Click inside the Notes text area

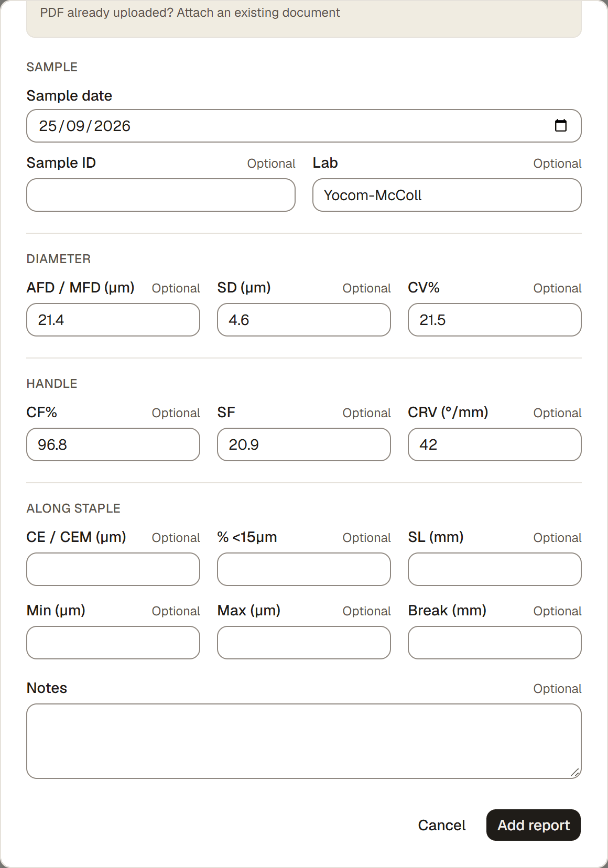tap(304, 741)
